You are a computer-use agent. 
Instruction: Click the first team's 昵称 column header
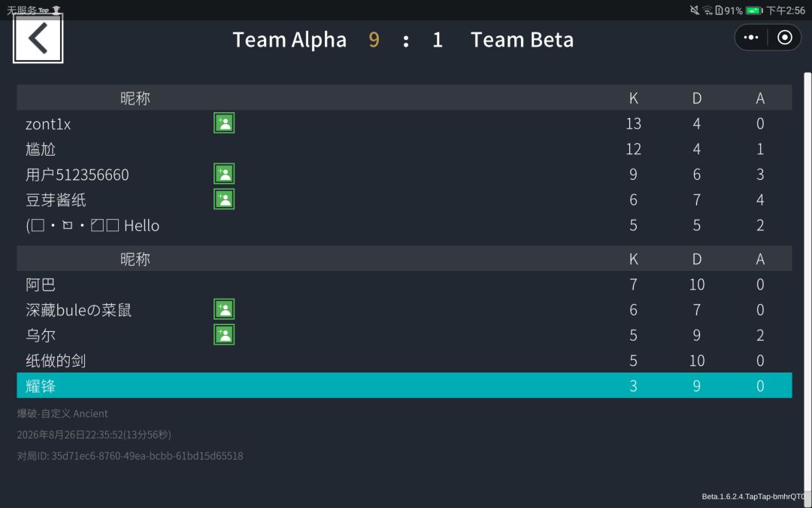(135, 98)
